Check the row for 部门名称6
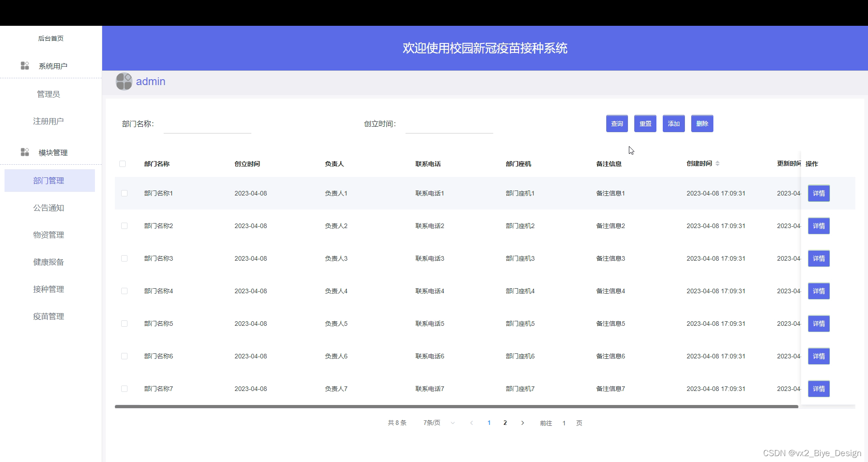 124,356
